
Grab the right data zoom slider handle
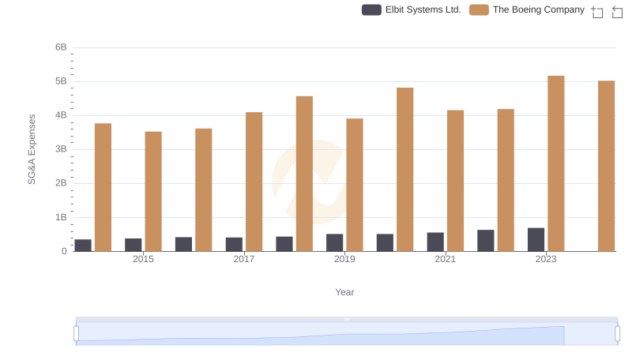[618, 334]
